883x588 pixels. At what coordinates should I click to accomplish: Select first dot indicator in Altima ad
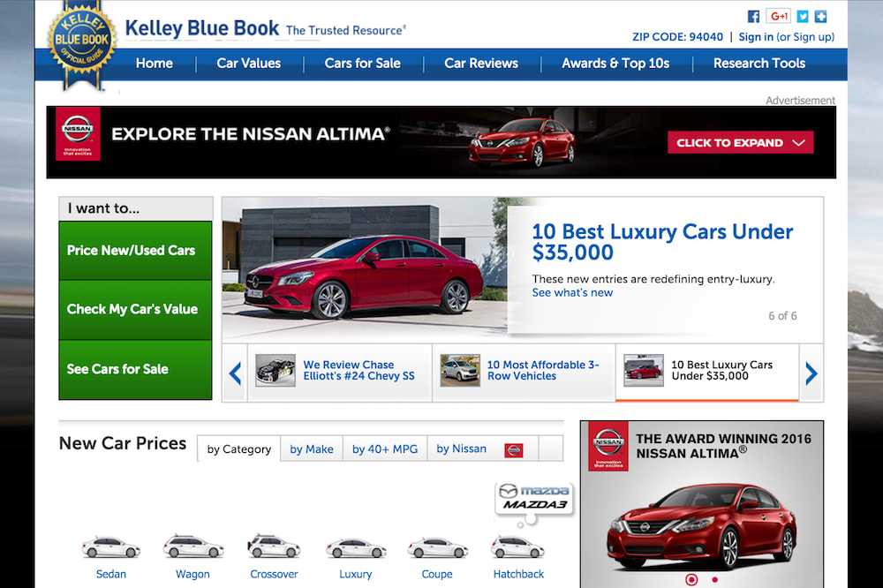(x=691, y=579)
